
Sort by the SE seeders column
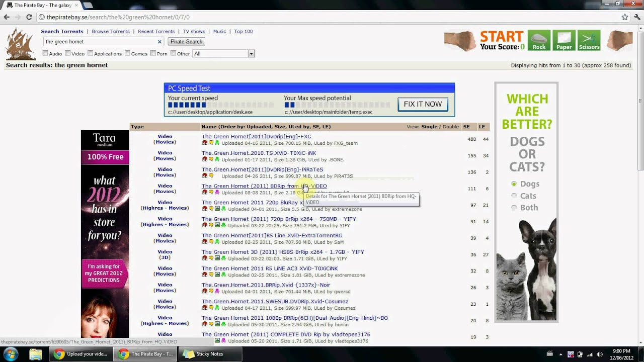point(466,127)
